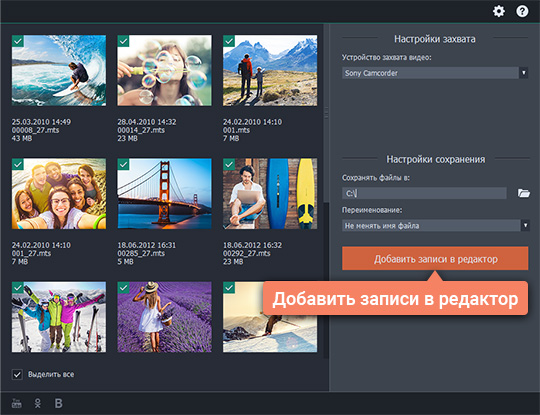Select the lavender field thumbnail

pos(165,317)
